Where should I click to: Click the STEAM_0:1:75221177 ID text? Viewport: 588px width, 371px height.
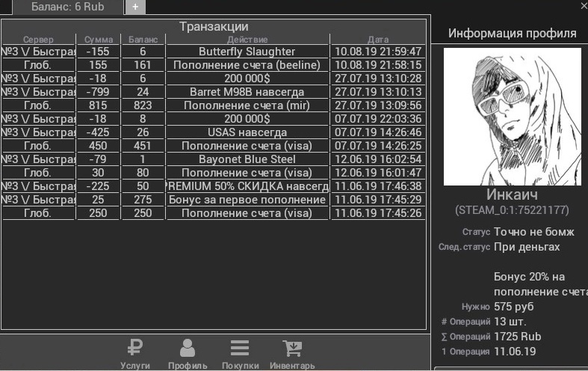coord(512,210)
